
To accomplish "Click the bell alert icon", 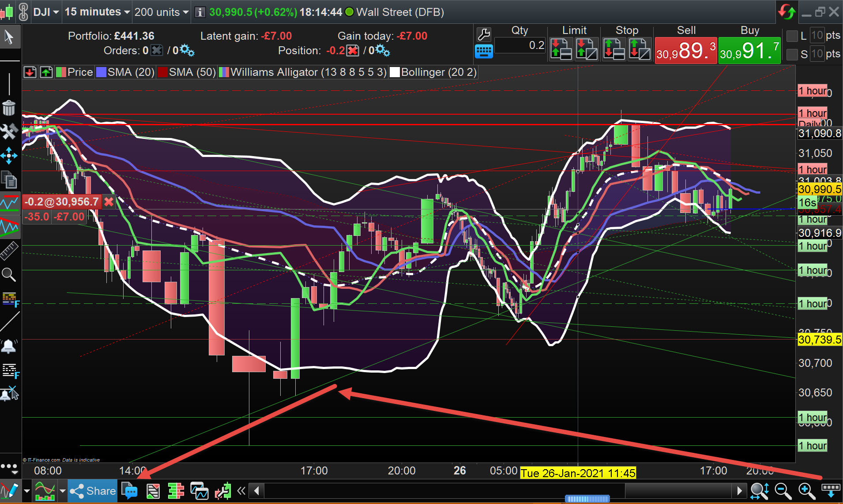I will coord(9,347).
